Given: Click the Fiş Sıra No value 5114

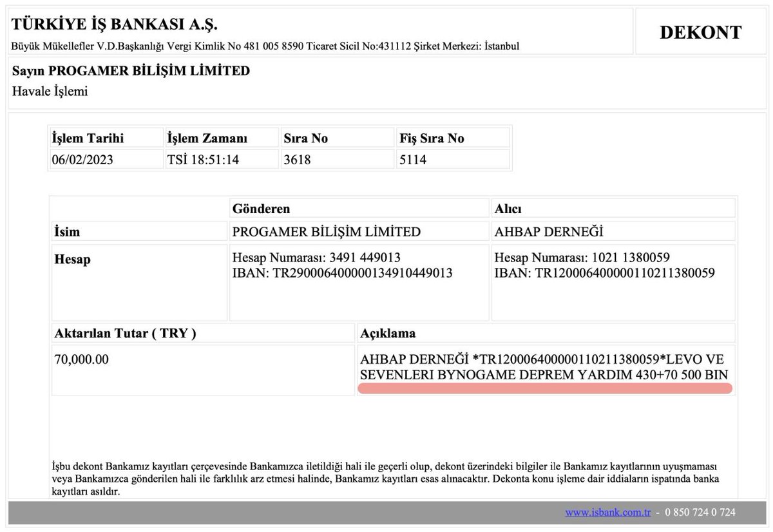Looking at the screenshot, I should [413, 160].
